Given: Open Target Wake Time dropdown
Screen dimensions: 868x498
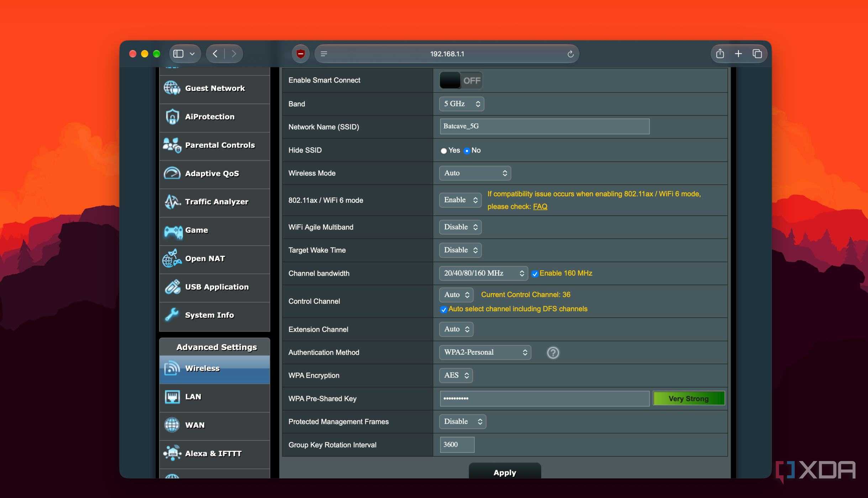Looking at the screenshot, I should click(460, 250).
